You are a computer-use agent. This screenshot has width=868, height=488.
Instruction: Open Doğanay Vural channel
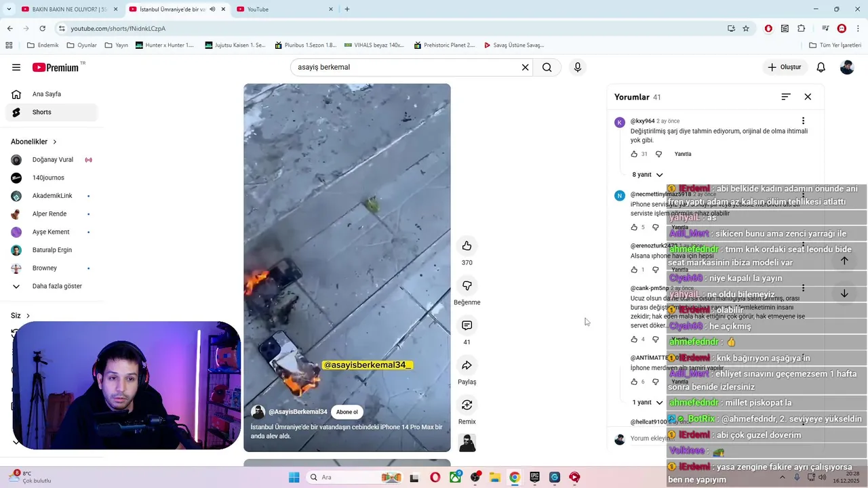51,160
